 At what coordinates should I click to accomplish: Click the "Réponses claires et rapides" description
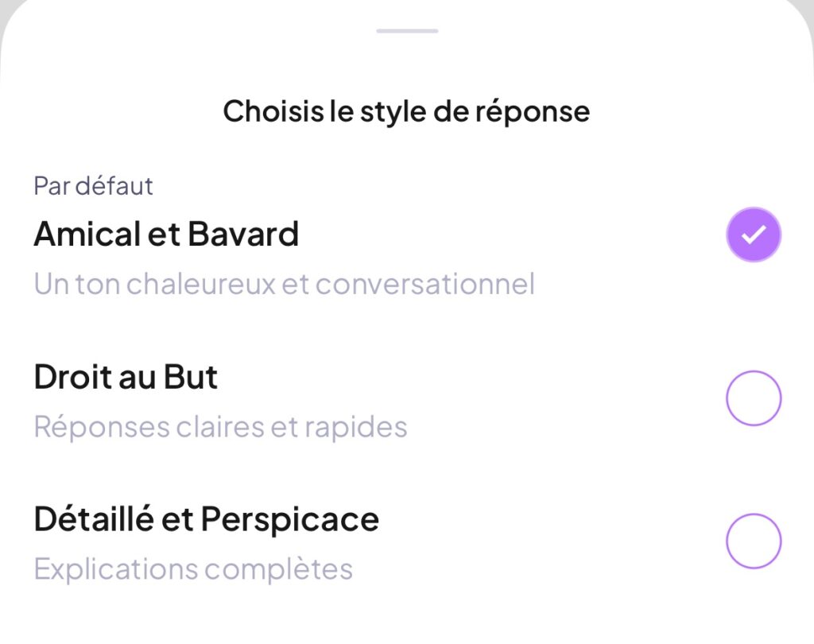click(220, 427)
